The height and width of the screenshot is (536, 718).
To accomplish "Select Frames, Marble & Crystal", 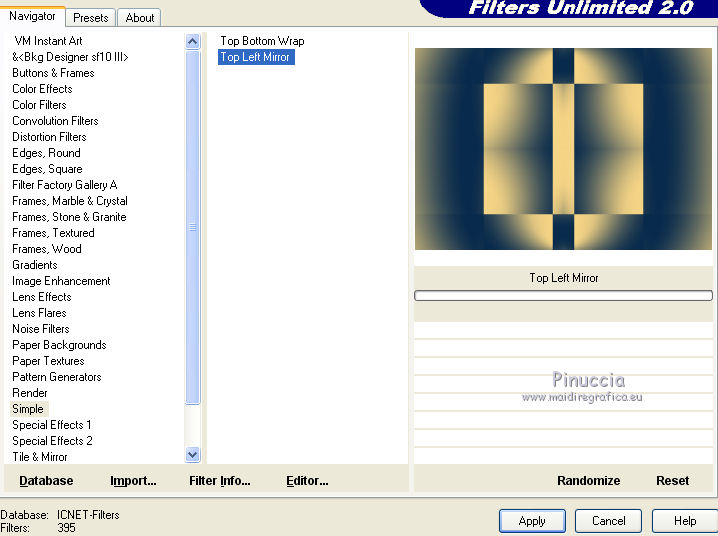I will click(70, 201).
